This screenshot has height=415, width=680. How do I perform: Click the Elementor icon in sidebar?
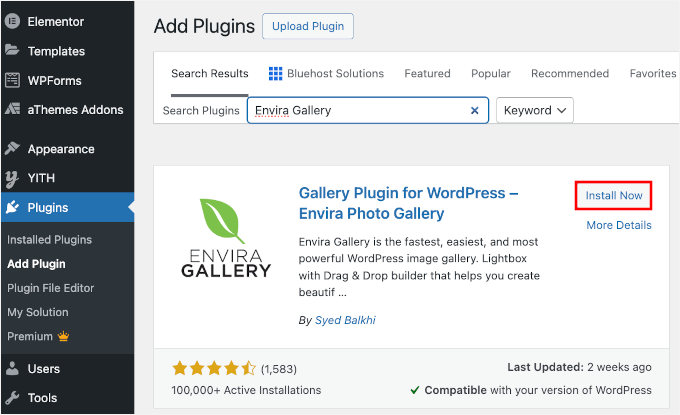click(x=12, y=21)
